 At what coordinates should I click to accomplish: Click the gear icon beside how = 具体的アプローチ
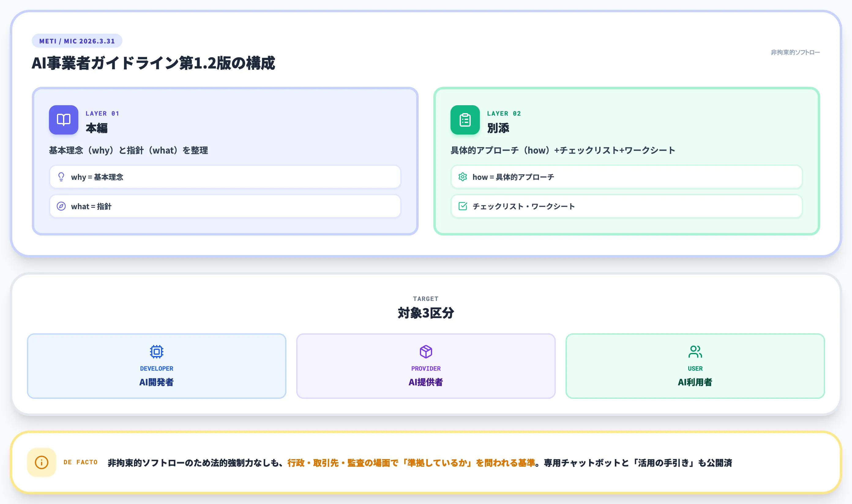tap(462, 176)
